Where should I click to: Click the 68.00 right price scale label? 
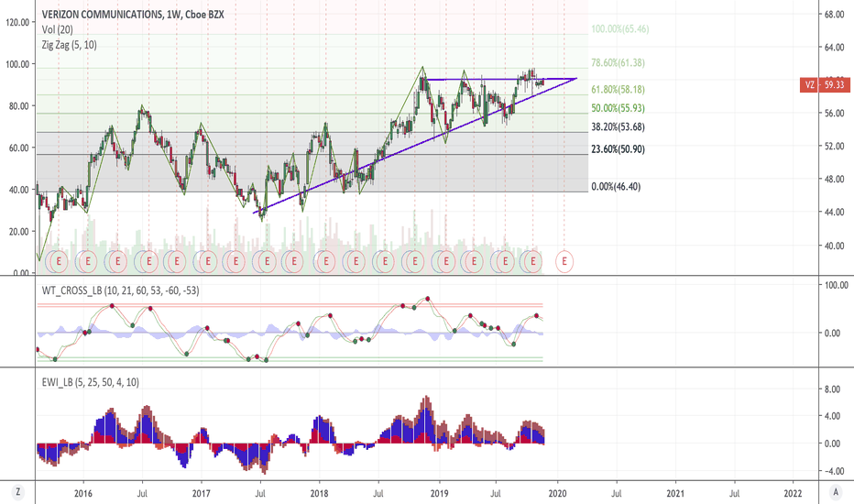pos(835,15)
